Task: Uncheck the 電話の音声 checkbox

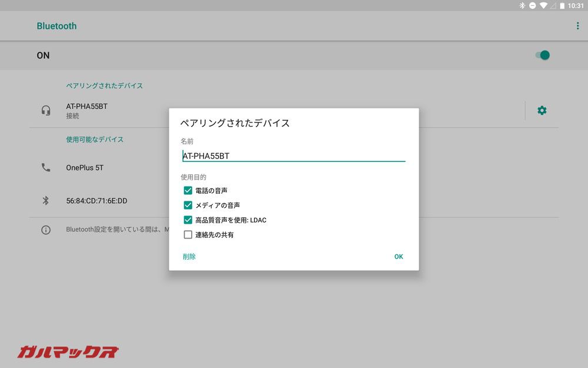Action: 188,190
